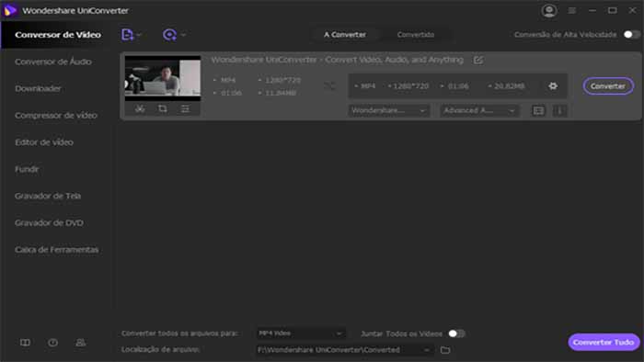This screenshot has width=644, height=362.
Task: Open Compressor de vídeo section
Action: pyautogui.click(x=56, y=116)
